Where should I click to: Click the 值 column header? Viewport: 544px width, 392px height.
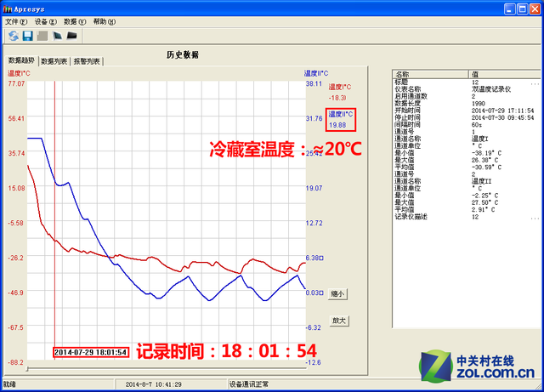pos(505,74)
